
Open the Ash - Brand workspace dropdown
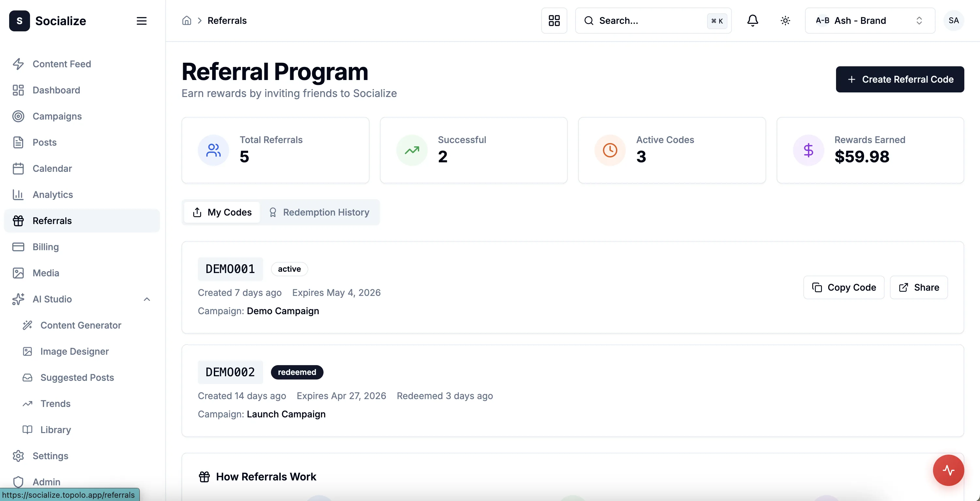[x=870, y=21]
